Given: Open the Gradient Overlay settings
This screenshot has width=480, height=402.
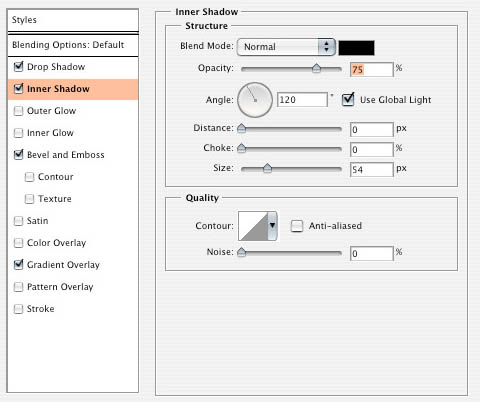Looking at the screenshot, I should 63,265.
